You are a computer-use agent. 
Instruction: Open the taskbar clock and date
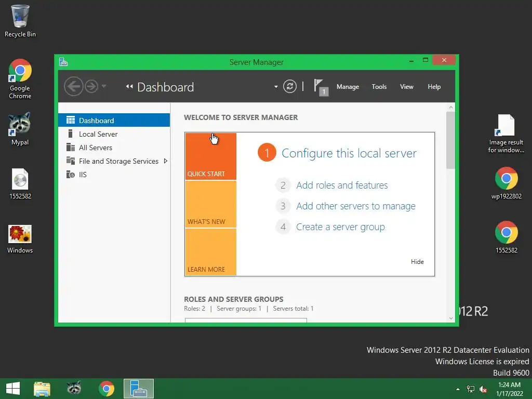coord(509,389)
